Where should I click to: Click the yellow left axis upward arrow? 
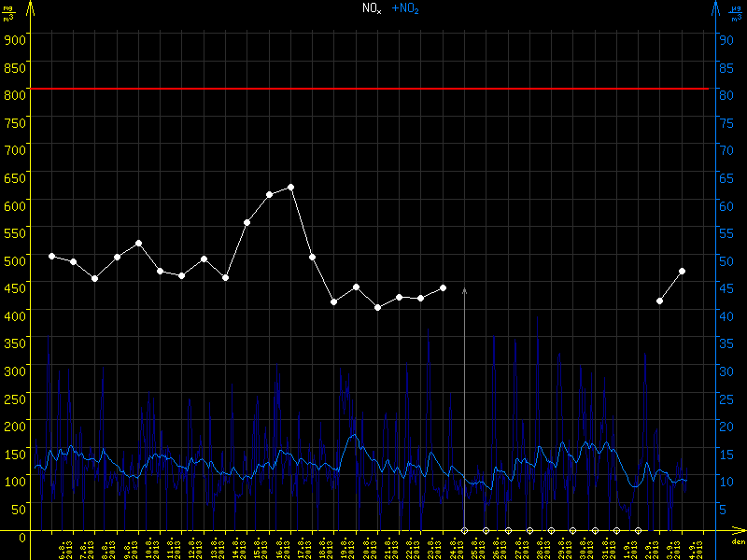click(x=29, y=7)
